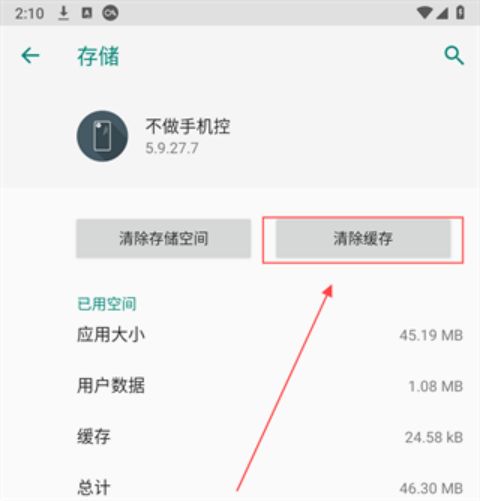The width and height of the screenshot is (480, 501).
Task: Tap the battery icon in status bar
Action: (460, 13)
